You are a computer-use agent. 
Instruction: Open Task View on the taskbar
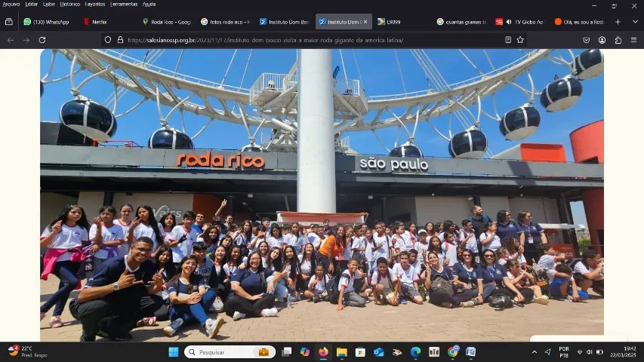pyautogui.click(x=287, y=352)
